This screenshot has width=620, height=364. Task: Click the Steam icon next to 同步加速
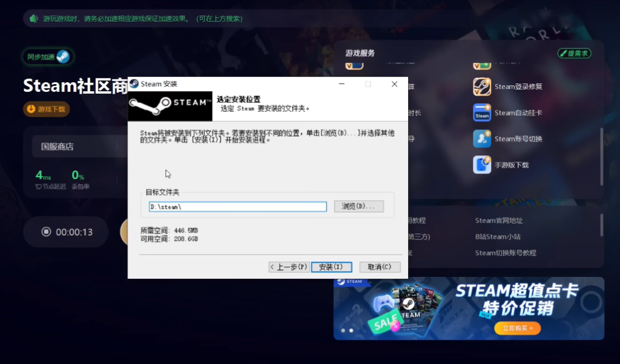[x=63, y=56]
